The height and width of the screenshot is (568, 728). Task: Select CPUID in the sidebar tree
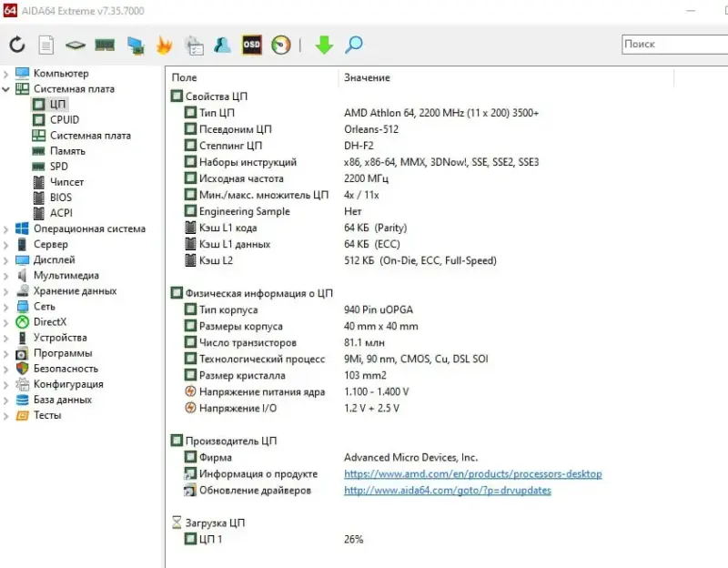(x=64, y=119)
